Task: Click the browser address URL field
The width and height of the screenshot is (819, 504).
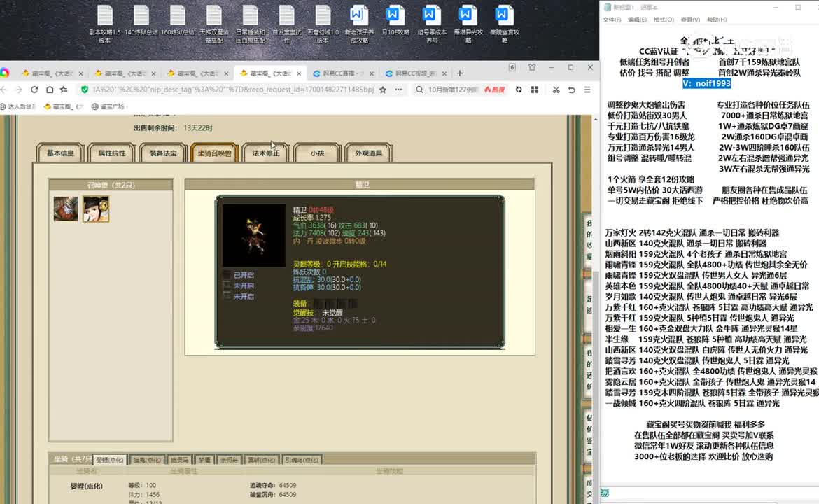Action: click(233, 90)
